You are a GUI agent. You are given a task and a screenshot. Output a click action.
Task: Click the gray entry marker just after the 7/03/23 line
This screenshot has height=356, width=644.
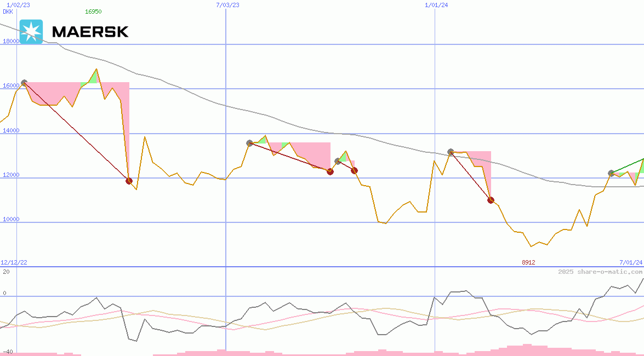(250, 143)
